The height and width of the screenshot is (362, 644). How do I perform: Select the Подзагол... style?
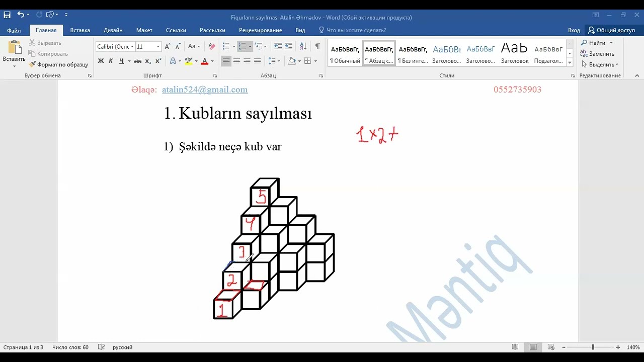click(x=548, y=53)
